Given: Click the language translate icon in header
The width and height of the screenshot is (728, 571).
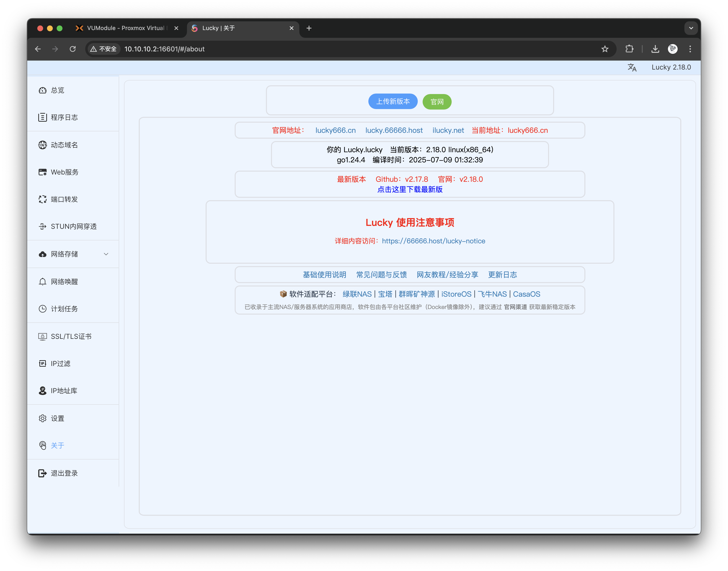Looking at the screenshot, I should tap(632, 68).
